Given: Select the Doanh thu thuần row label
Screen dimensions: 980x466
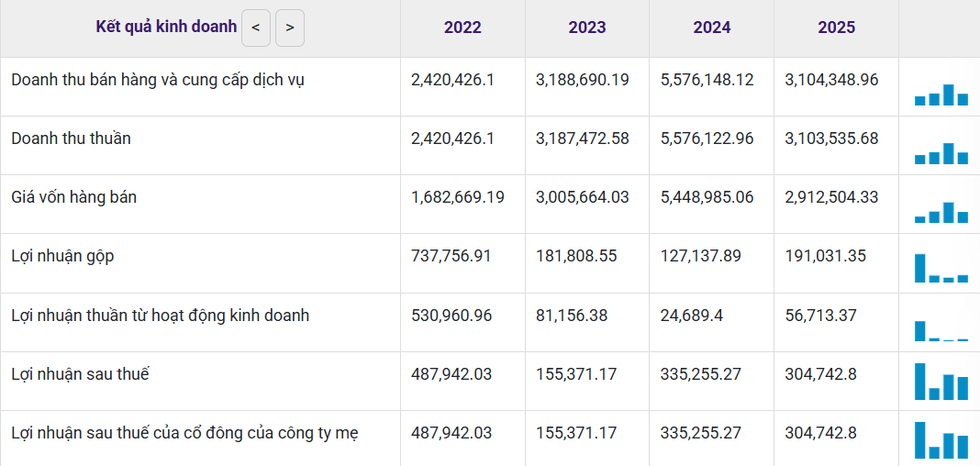Looking at the screenshot, I should tap(72, 139).
